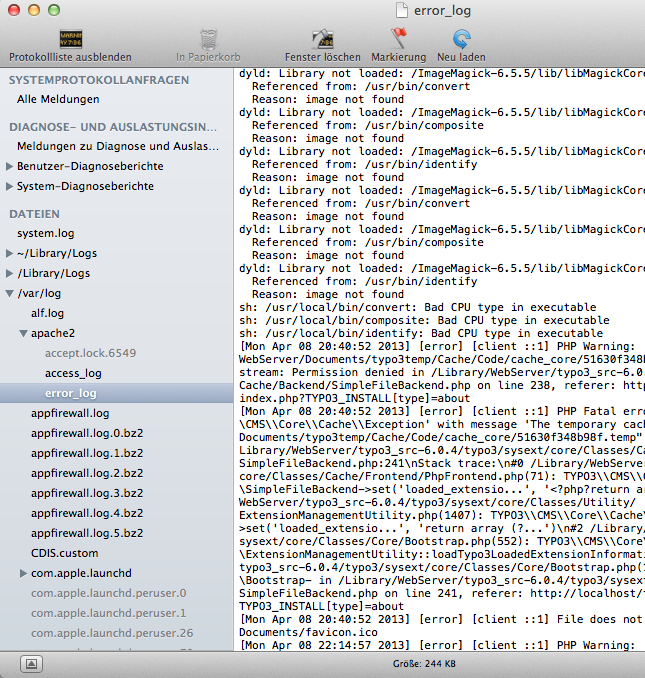Collapse the /var/log folder triangle
Screen dimensions: 645x678
tap(10, 293)
